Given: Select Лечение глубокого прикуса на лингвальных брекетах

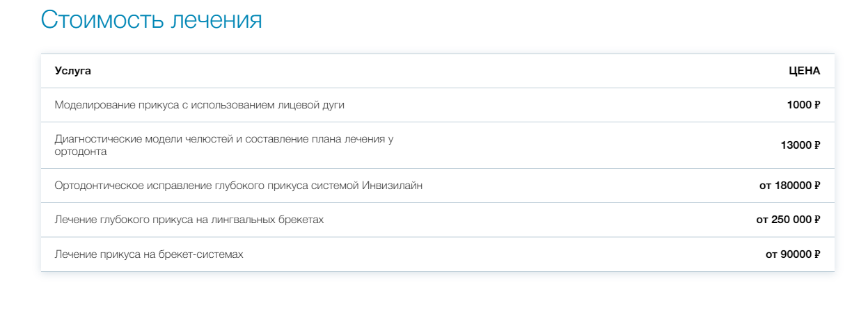Looking at the screenshot, I should (189, 220).
